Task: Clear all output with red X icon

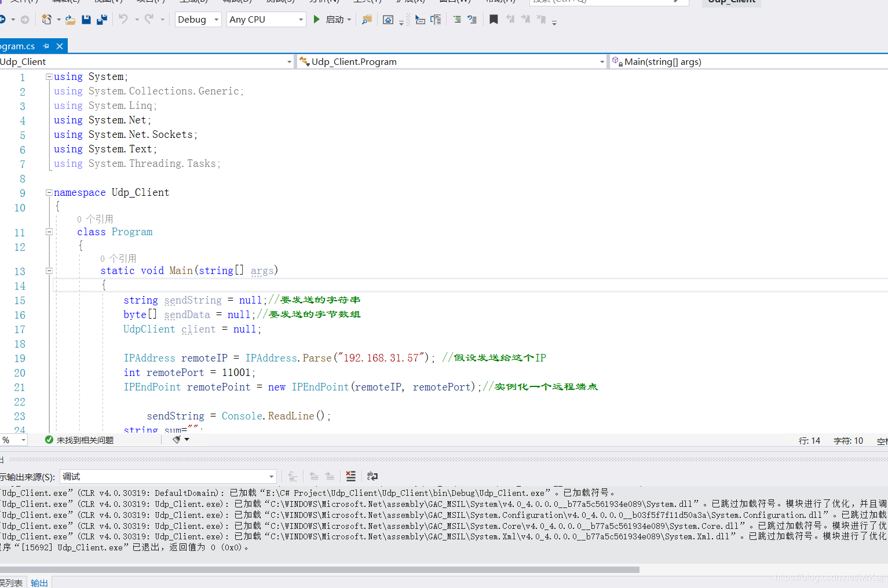Action: coord(351,476)
